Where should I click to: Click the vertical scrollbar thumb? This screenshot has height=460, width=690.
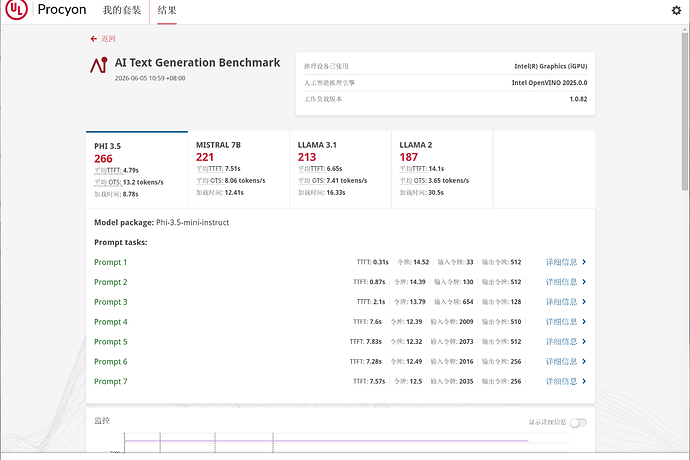tap(685, 111)
